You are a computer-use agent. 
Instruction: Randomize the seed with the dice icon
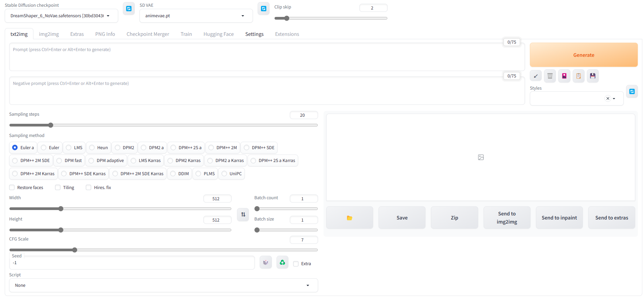tap(265, 262)
